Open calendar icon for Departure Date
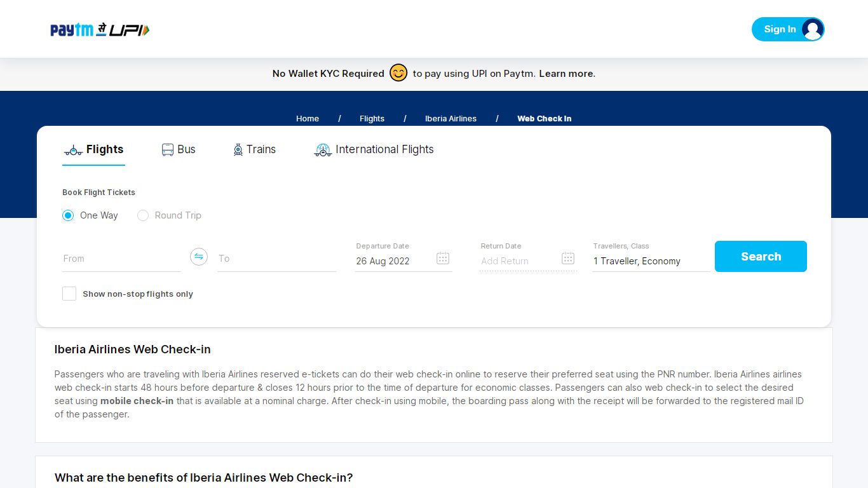The image size is (868, 488). (x=443, y=258)
